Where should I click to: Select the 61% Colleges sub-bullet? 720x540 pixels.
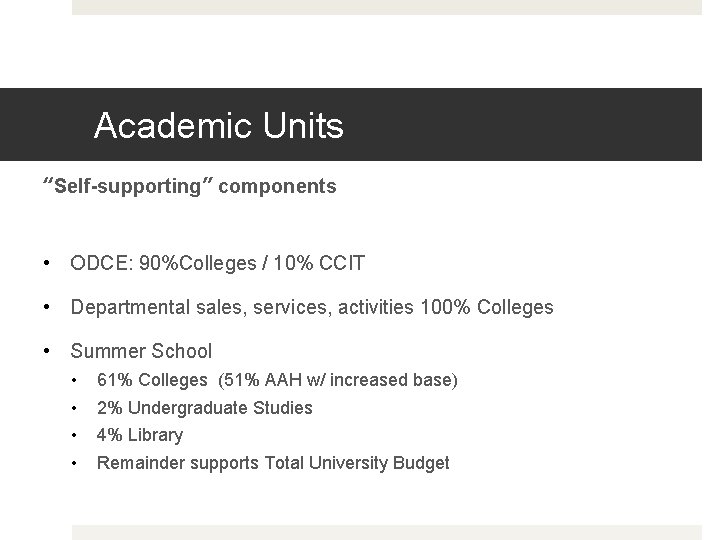point(277,380)
